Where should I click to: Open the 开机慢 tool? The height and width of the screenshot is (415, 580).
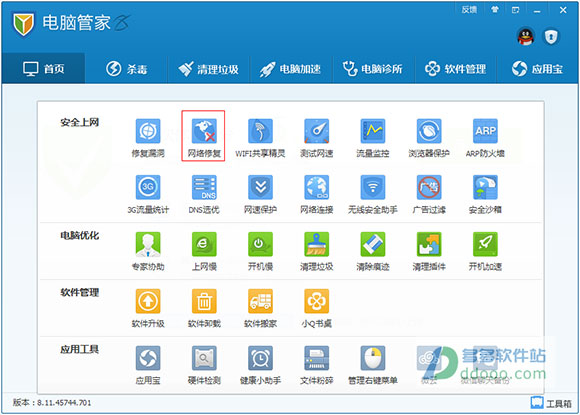pos(260,244)
